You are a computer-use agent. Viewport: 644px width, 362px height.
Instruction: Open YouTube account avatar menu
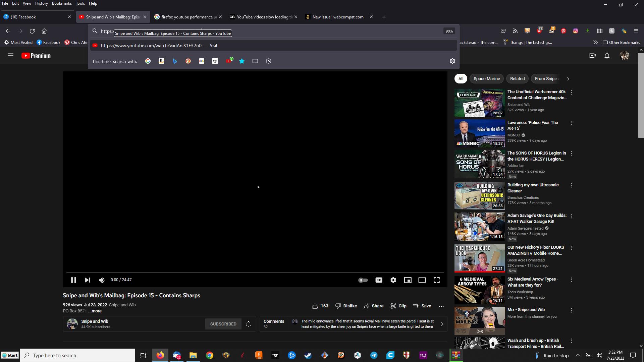[624, 56]
